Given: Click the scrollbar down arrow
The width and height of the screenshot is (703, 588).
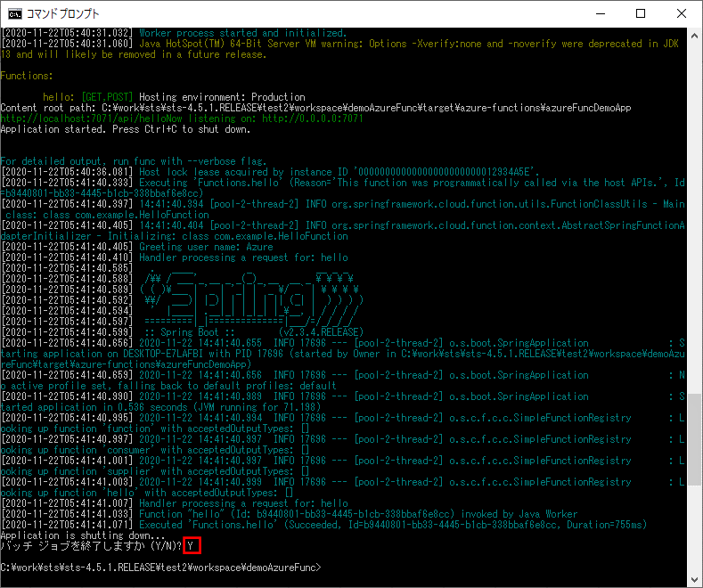Looking at the screenshot, I should coord(694,580).
